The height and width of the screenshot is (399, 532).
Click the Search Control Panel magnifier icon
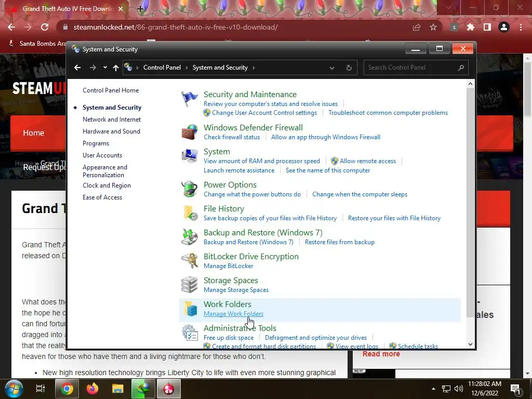click(x=461, y=68)
